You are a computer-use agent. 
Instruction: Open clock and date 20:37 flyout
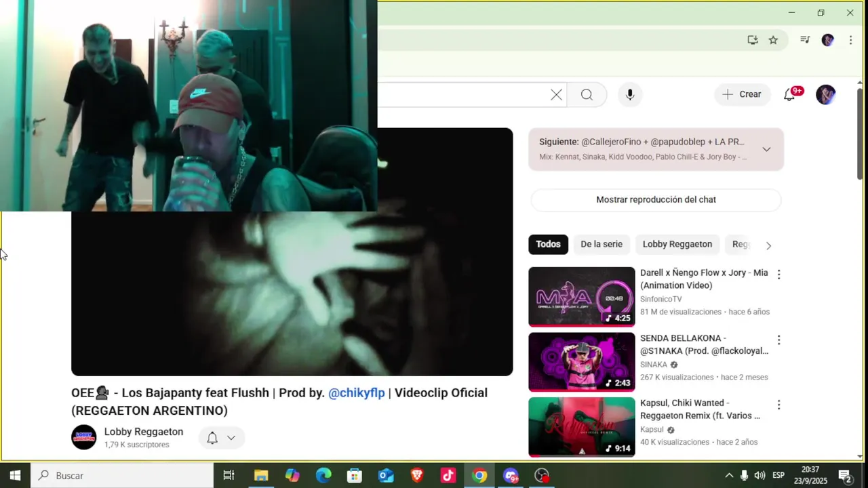(x=810, y=476)
